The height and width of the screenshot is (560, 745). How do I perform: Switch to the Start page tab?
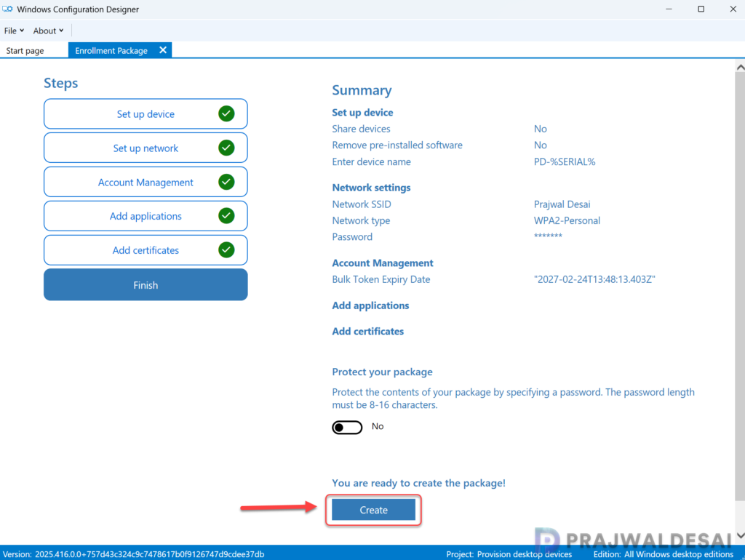pos(25,50)
